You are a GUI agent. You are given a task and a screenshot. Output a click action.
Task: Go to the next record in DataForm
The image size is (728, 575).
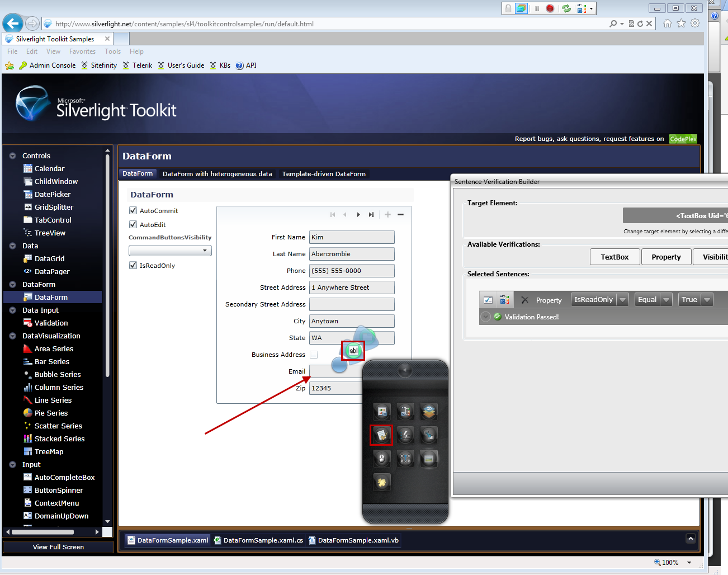pos(358,214)
